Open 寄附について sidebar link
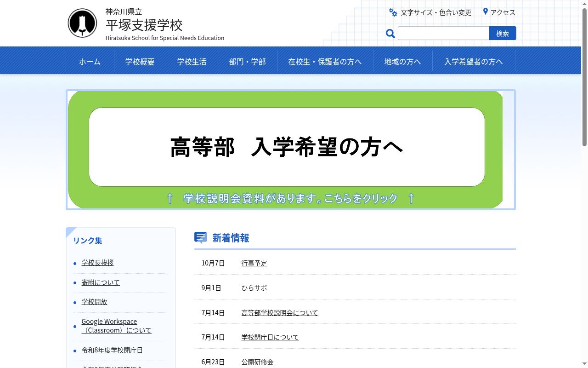 pos(101,282)
